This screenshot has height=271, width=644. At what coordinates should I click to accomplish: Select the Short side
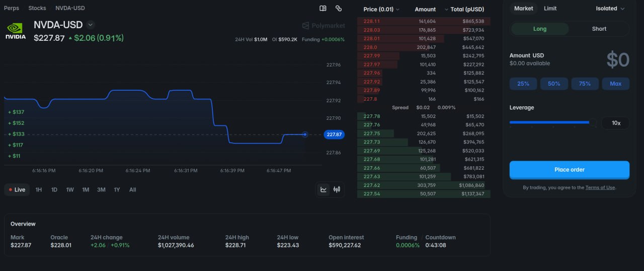(x=599, y=29)
